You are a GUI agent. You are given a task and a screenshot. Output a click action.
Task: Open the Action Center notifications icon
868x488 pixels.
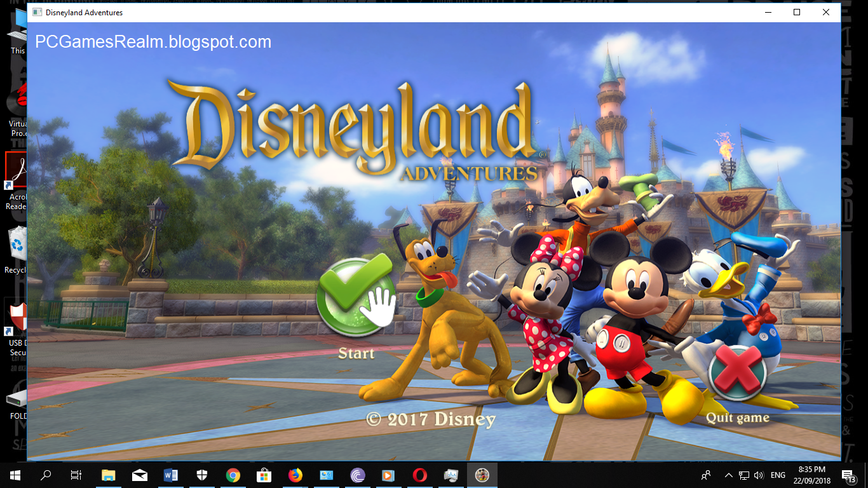[x=848, y=475]
